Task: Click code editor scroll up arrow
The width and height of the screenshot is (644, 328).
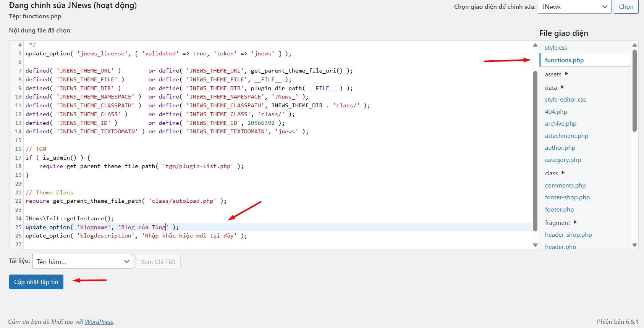Action: pyautogui.click(x=535, y=45)
